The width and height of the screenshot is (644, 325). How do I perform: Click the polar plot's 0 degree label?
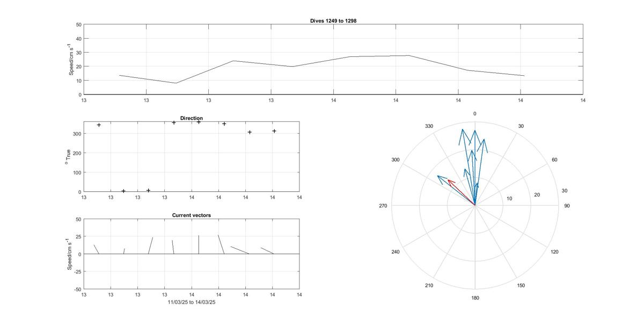tap(475, 114)
